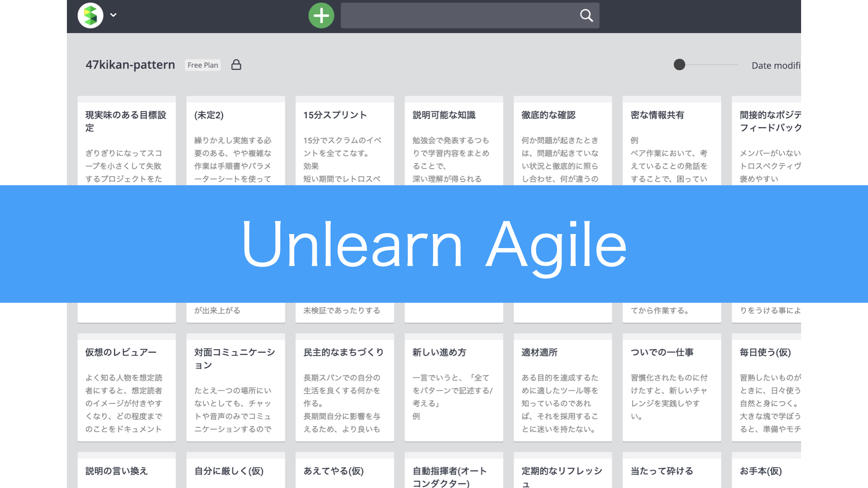Open the 説明の言い換え card

[x=127, y=470]
